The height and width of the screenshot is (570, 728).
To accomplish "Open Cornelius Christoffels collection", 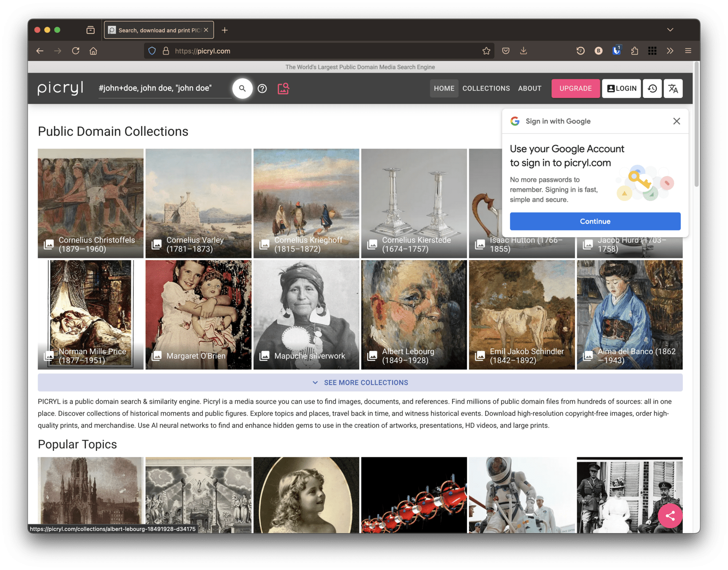I will pos(90,203).
